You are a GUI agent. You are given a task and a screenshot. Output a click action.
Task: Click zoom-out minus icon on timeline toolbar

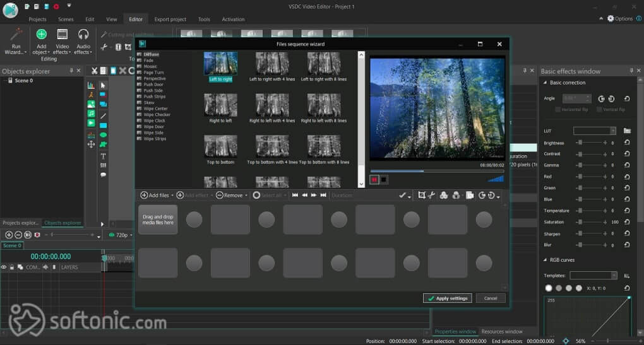[18, 235]
